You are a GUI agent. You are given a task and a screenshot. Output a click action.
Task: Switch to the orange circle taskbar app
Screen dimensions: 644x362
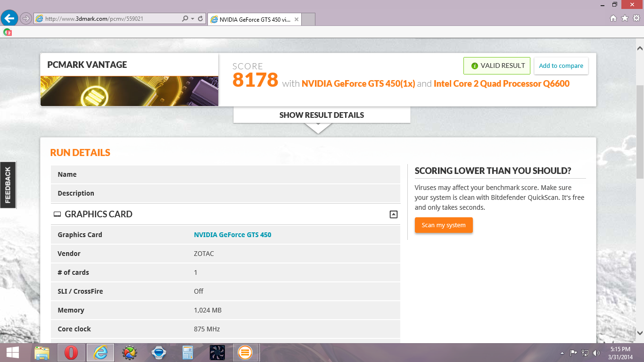(x=245, y=353)
